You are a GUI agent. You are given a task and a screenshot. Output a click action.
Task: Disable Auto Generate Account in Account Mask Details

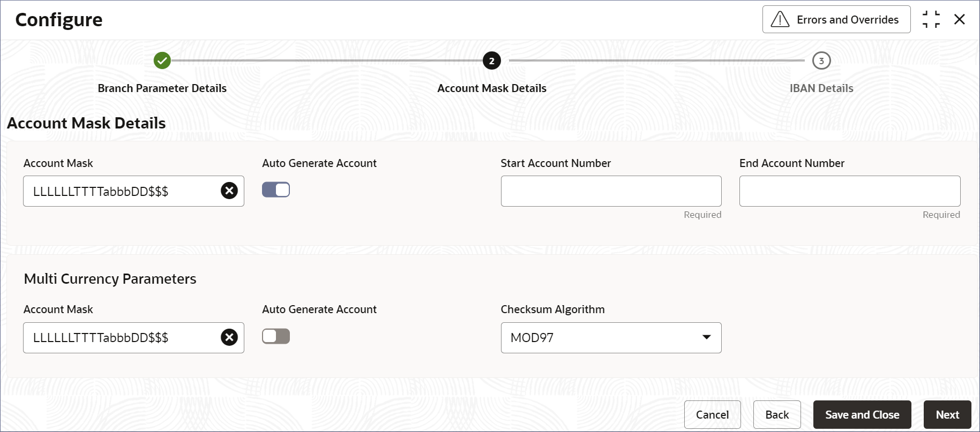click(x=276, y=190)
